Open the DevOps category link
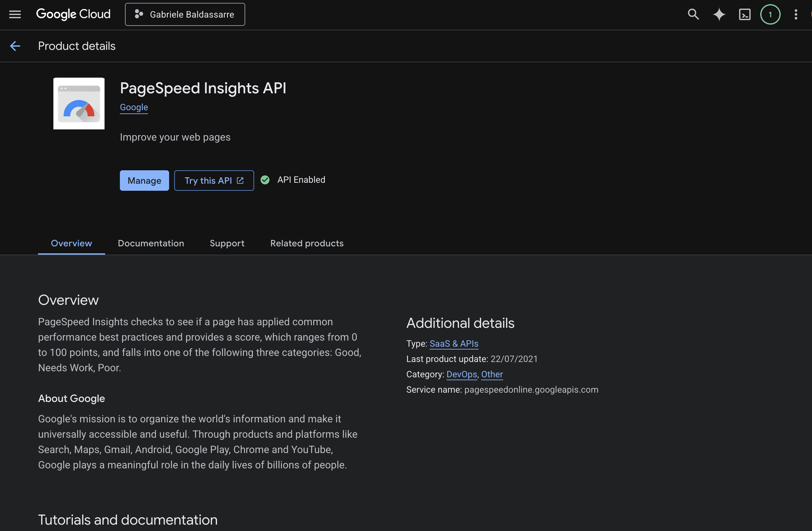The height and width of the screenshot is (531, 812). click(x=462, y=374)
